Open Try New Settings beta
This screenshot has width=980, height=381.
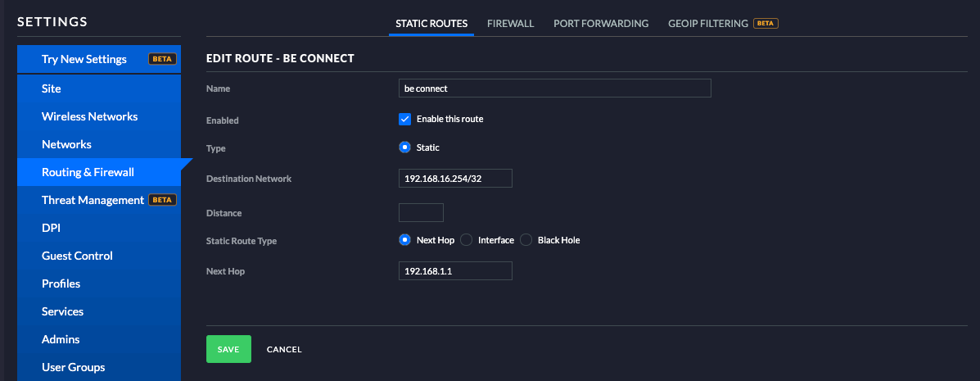tap(84, 59)
